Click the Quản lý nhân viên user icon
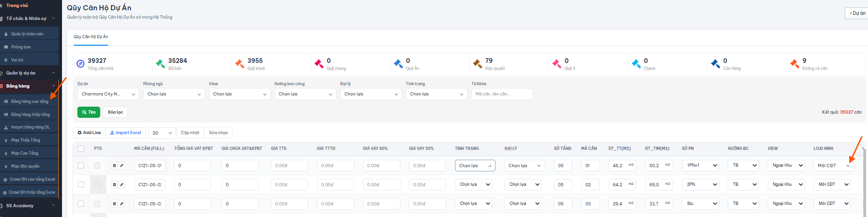 pos(6,34)
